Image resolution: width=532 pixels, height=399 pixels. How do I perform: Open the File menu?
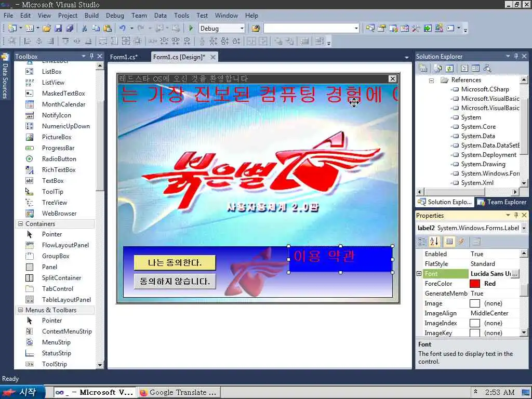8,16
